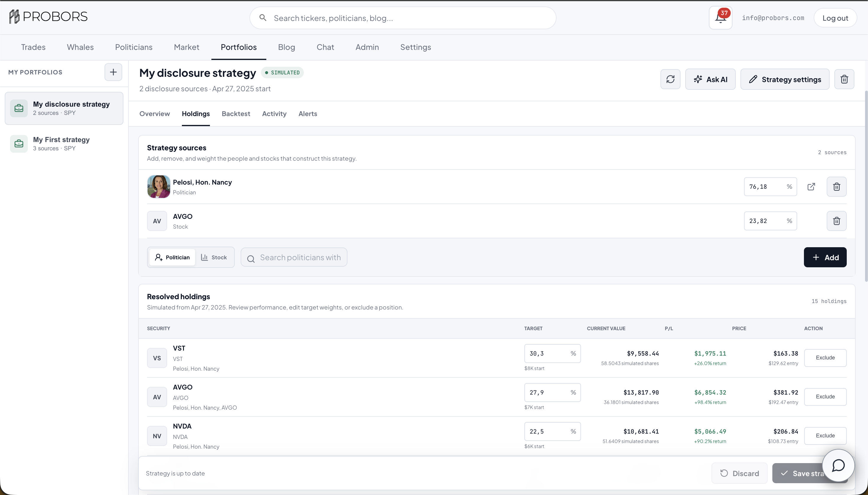This screenshot has width=868, height=495.
Task: Open Settings in the navigation
Action: 416,47
